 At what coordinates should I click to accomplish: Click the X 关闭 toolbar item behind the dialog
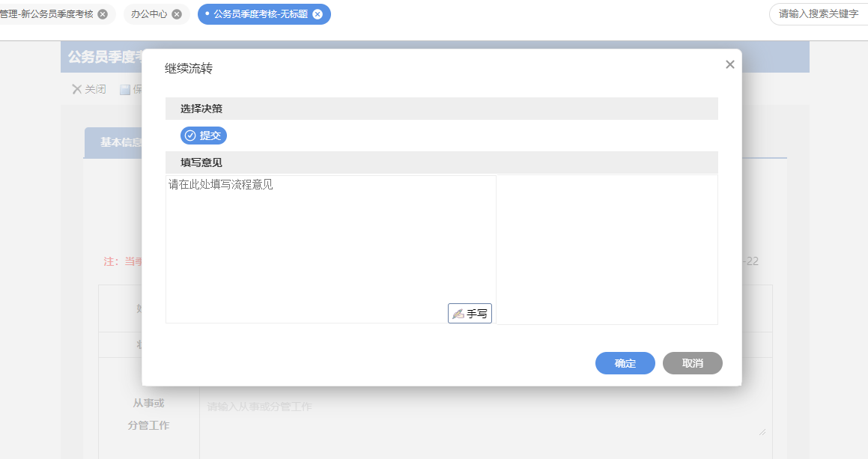tap(88, 90)
